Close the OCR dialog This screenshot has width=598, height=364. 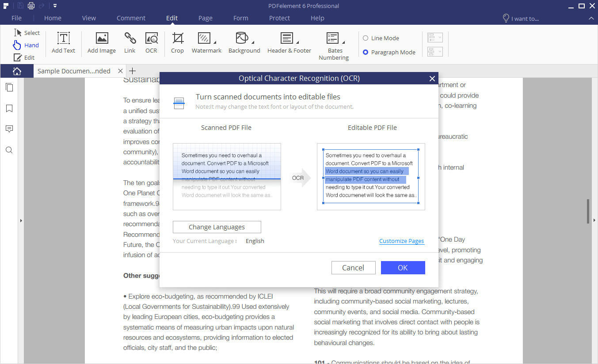[432, 79]
